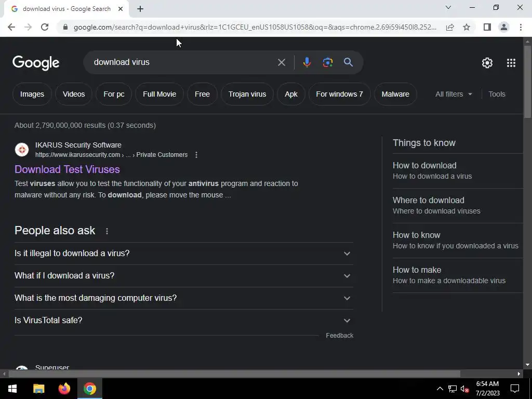Image resolution: width=532 pixels, height=399 pixels.
Task: Open People also ask options dots
Action: (107, 231)
